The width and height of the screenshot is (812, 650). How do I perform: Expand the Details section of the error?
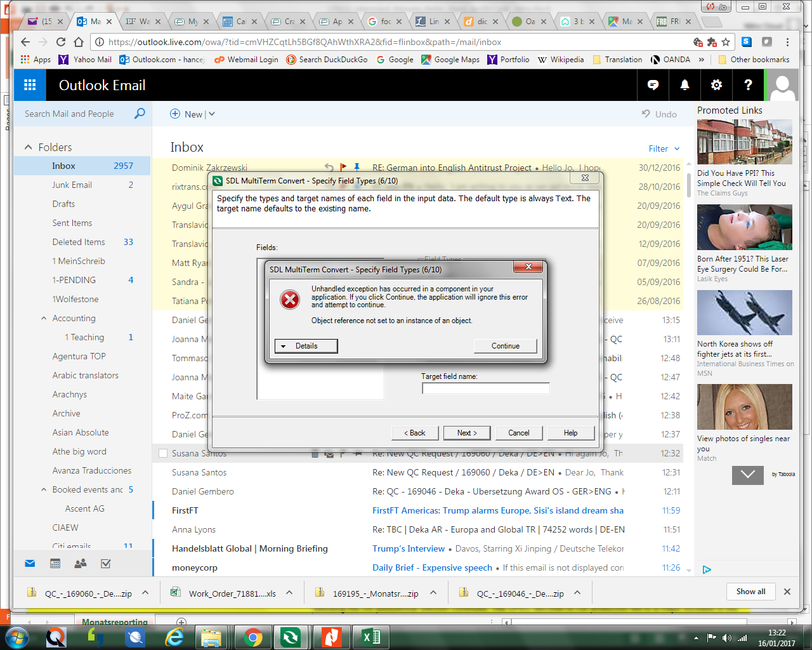(306, 346)
